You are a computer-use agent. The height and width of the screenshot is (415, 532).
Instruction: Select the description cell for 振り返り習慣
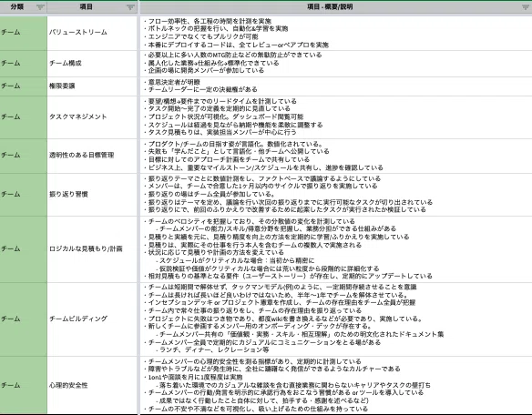click(336, 195)
